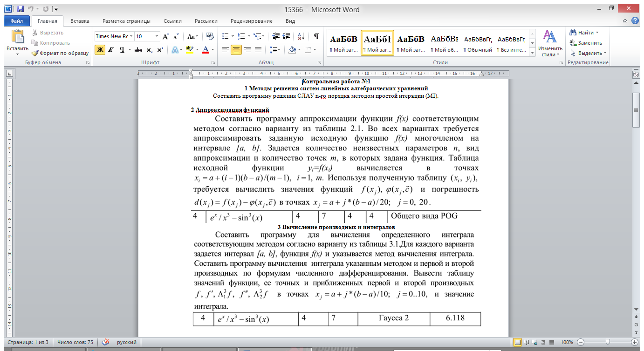Open Word Help with the question mark icon
The image size is (644, 351).
pos(635,21)
